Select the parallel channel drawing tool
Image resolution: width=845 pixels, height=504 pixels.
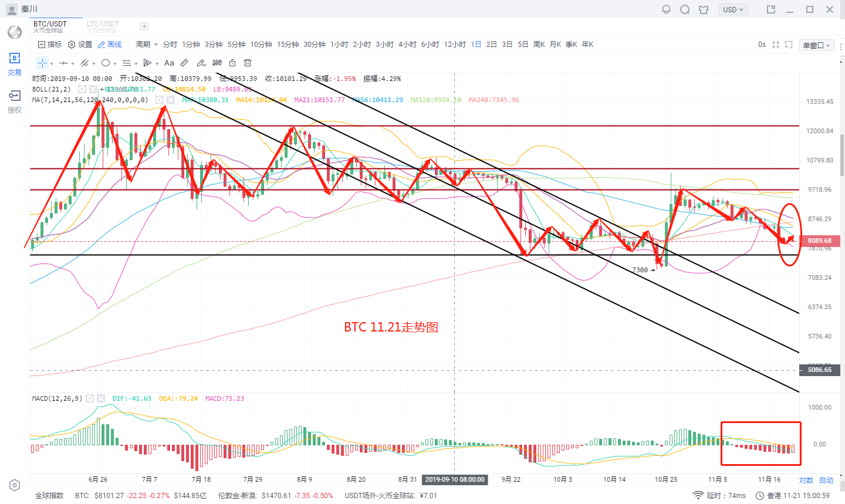pyautogui.click(x=84, y=63)
